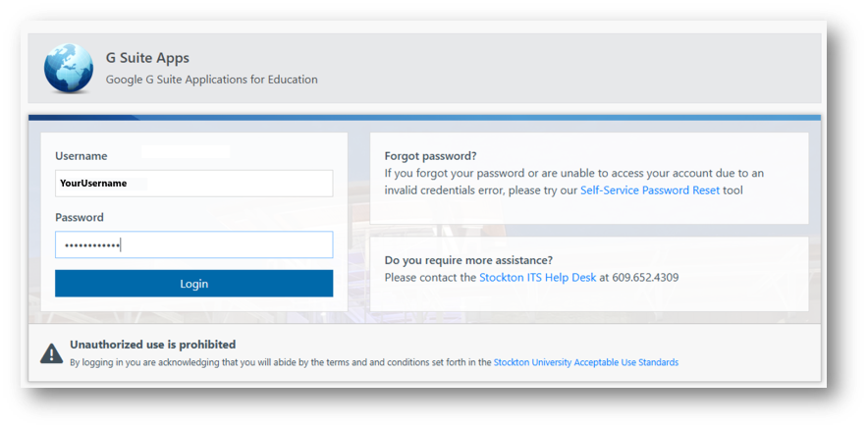Click the Do you require more assistance? heading
The image size is (868, 429).
click(x=468, y=260)
